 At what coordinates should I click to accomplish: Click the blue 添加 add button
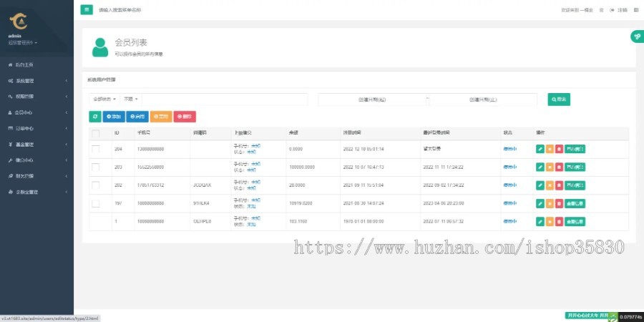pos(114,117)
